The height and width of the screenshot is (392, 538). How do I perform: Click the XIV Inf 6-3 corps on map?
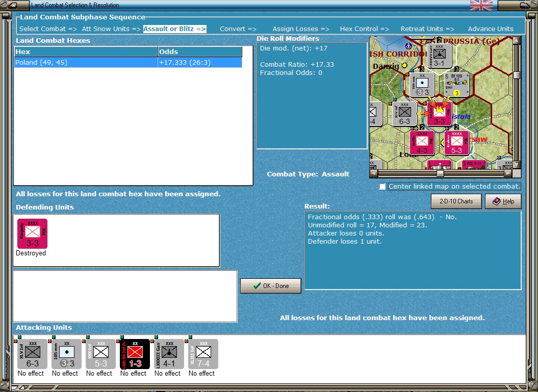click(x=404, y=114)
